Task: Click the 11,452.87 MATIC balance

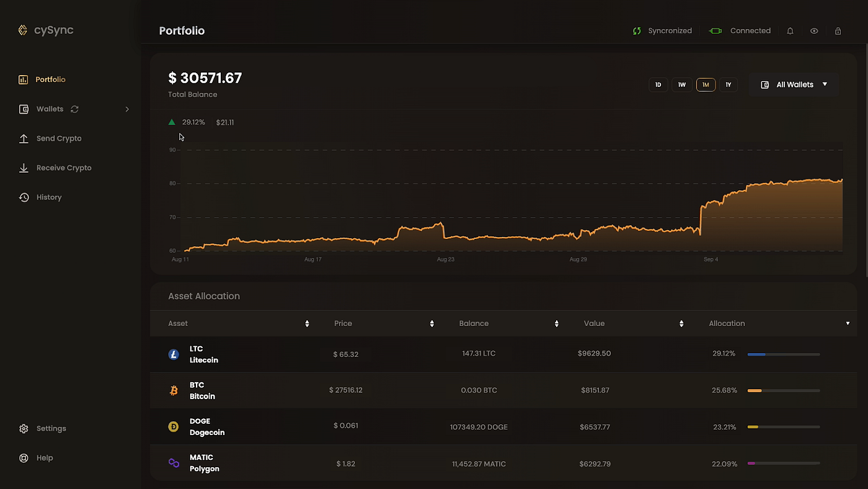Action: pos(479,464)
